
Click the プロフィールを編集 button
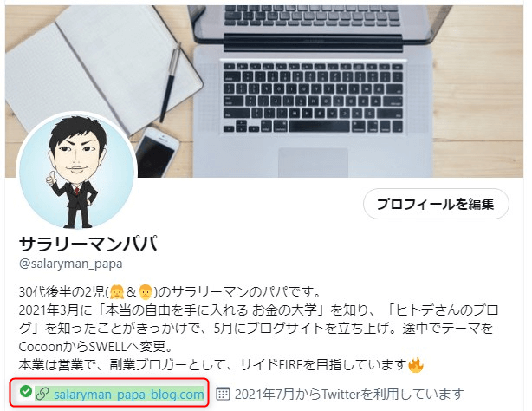[x=436, y=204]
